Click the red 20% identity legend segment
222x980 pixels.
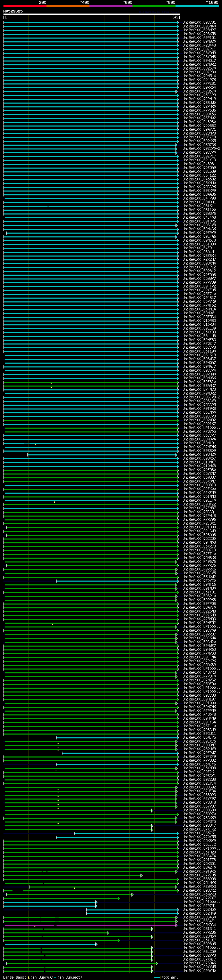25,6
